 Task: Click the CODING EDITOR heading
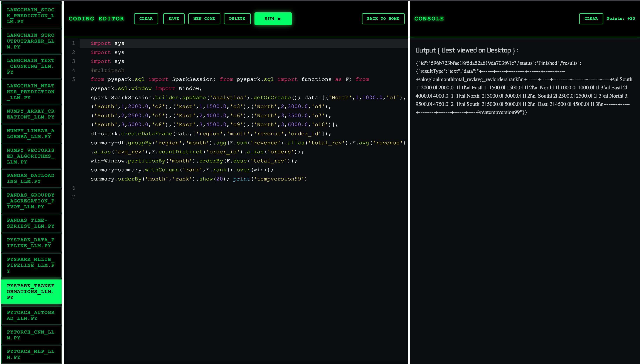tap(96, 19)
